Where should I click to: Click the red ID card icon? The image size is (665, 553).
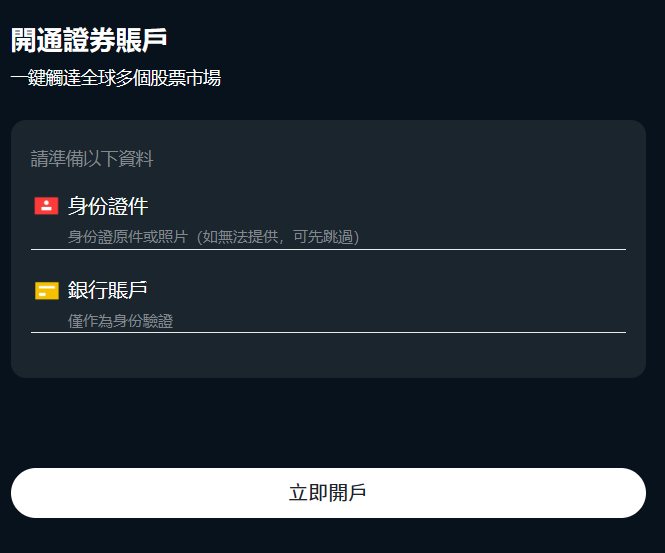pyautogui.click(x=46, y=206)
